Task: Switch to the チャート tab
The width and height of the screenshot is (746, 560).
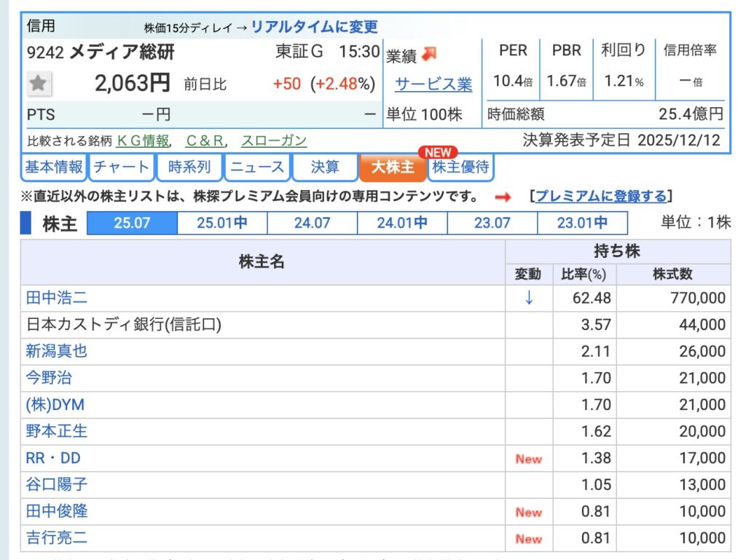Action: (x=122, y=167)
